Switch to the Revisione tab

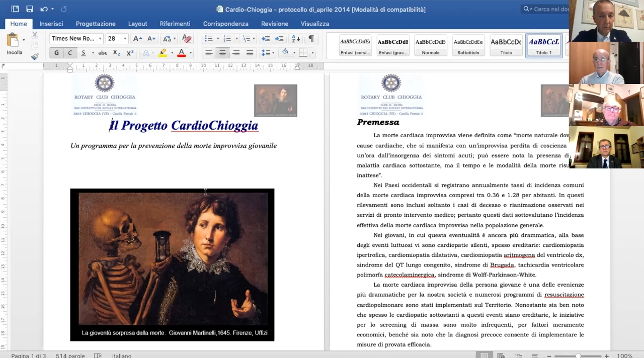(274, 24)
